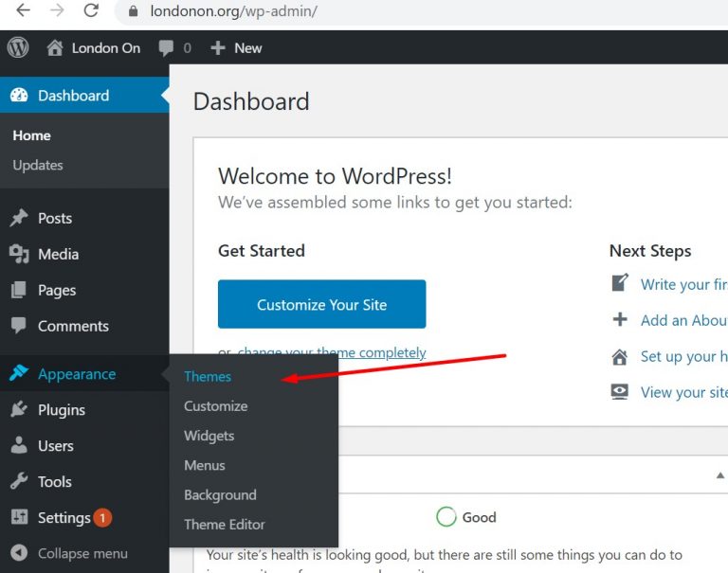Click the Add an About page link
Viewport: 728px width, 573px height.
(x=684, y=320)
